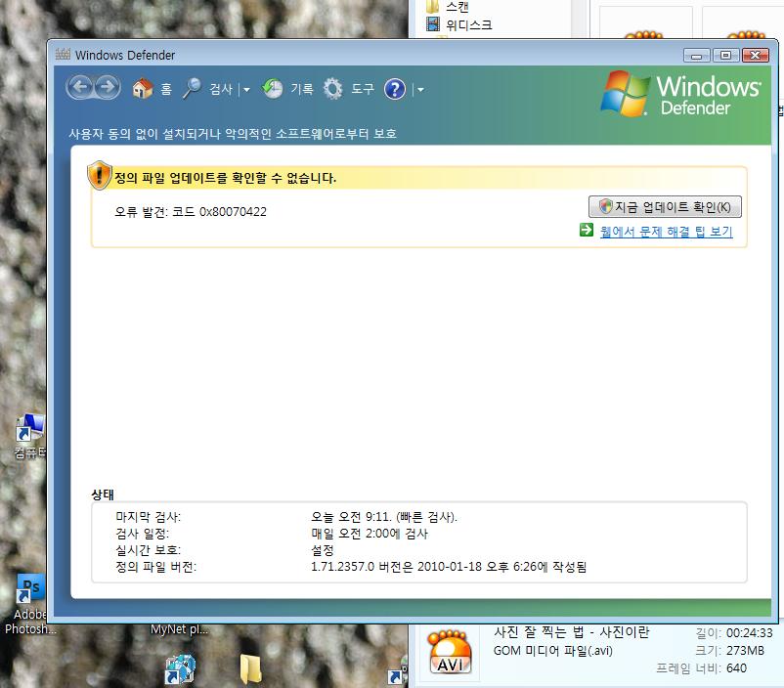The image size is (784, 688).
Task: Click the Windows Defender logo flag
Action: point(625,94)
